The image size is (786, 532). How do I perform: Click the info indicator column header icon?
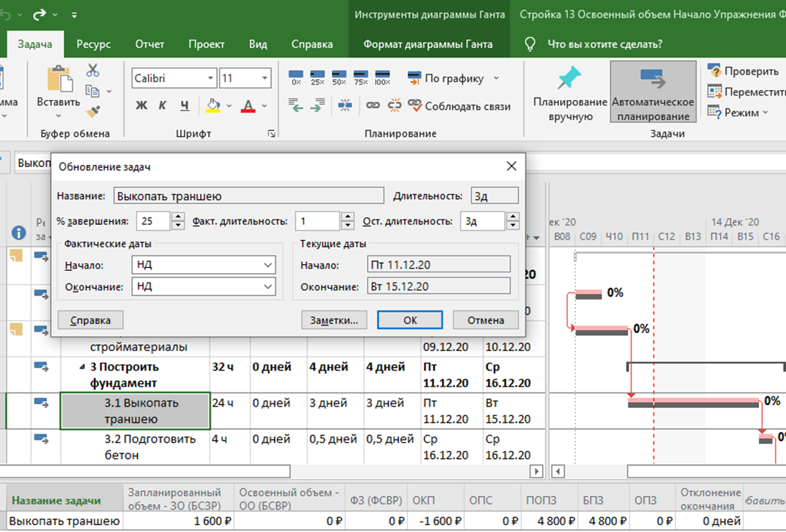tap(18, 233)
